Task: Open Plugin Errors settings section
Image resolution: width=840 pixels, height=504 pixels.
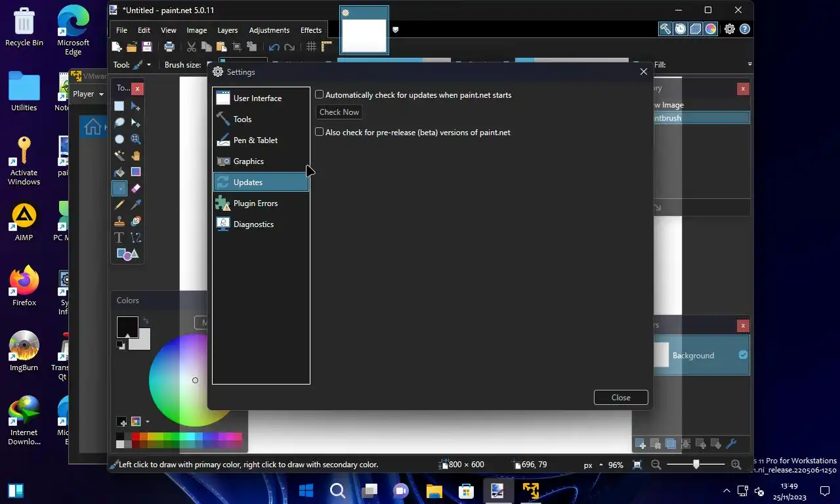Action: [261, 203]
